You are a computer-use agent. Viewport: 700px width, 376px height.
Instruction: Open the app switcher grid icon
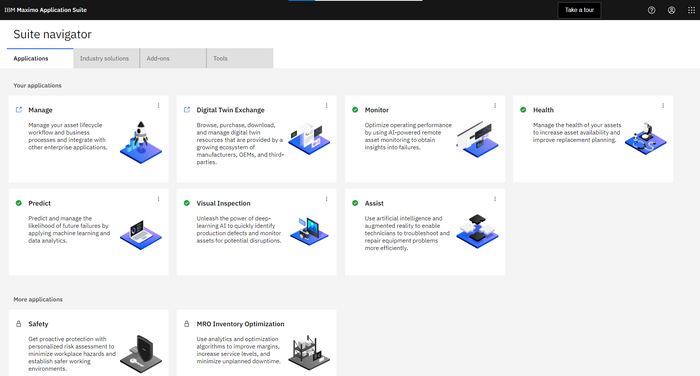(692, 10)
